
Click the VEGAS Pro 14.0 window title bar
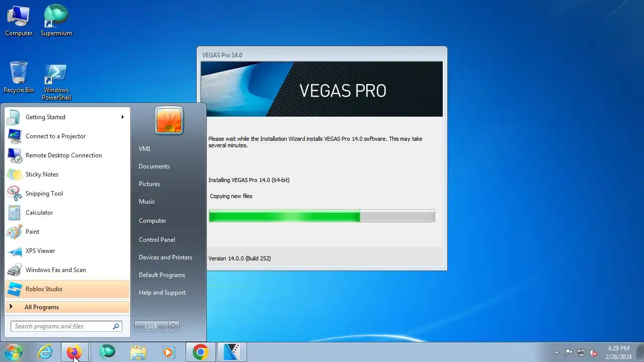[x=321, y=55]
